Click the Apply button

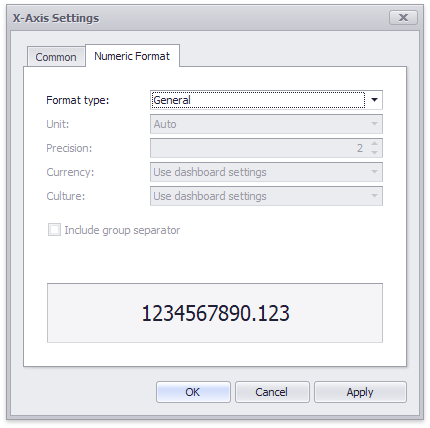(x=360, y=392)
